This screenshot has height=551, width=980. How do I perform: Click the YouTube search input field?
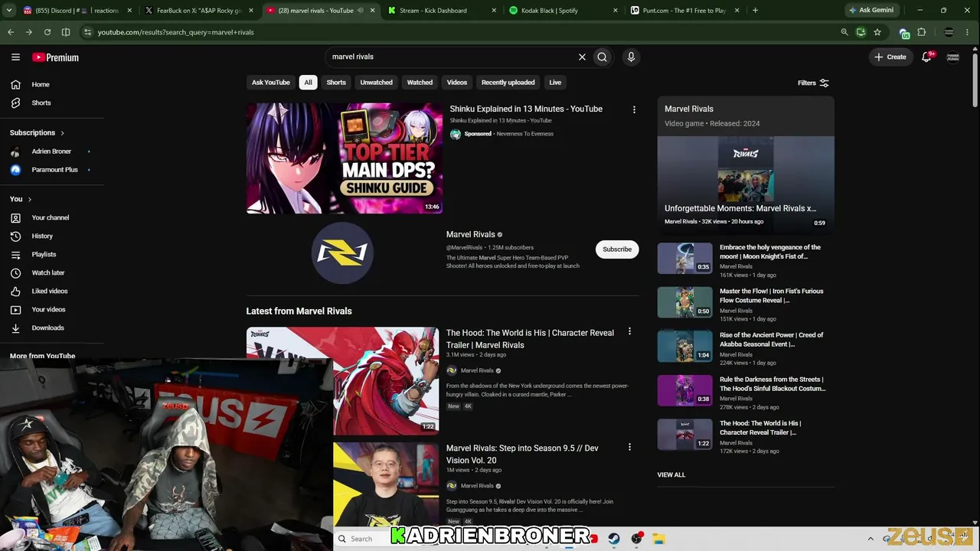pyautogui.click(x=452, y=57)
